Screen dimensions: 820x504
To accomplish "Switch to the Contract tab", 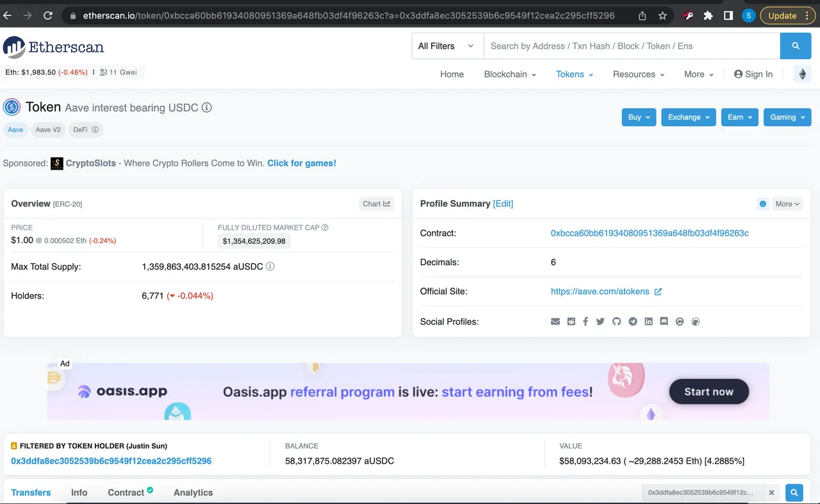I will (x=130, y=492).
